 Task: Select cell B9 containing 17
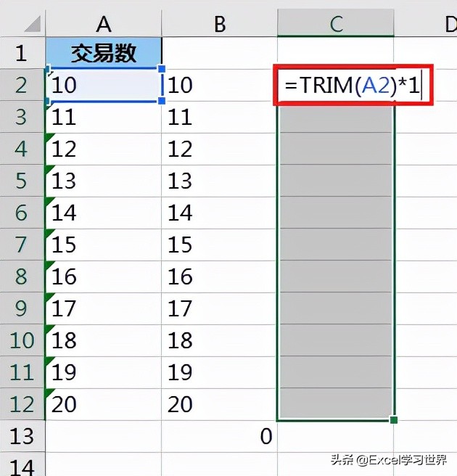(x=219, y=308)
